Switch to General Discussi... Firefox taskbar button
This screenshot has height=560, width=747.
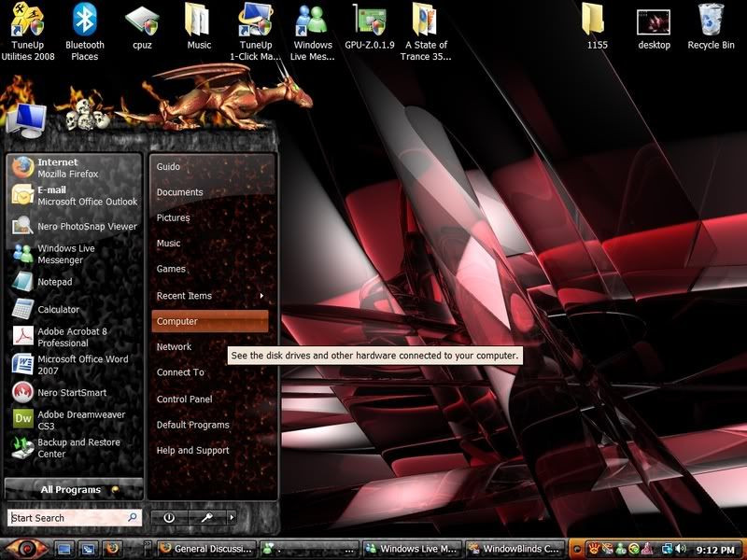206,549
